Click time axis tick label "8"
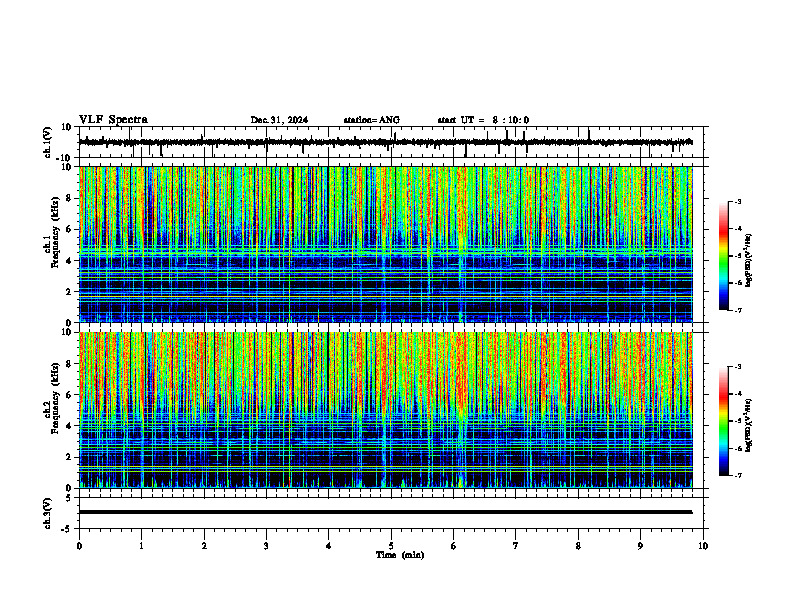792x612 pixels. (578, 546)
